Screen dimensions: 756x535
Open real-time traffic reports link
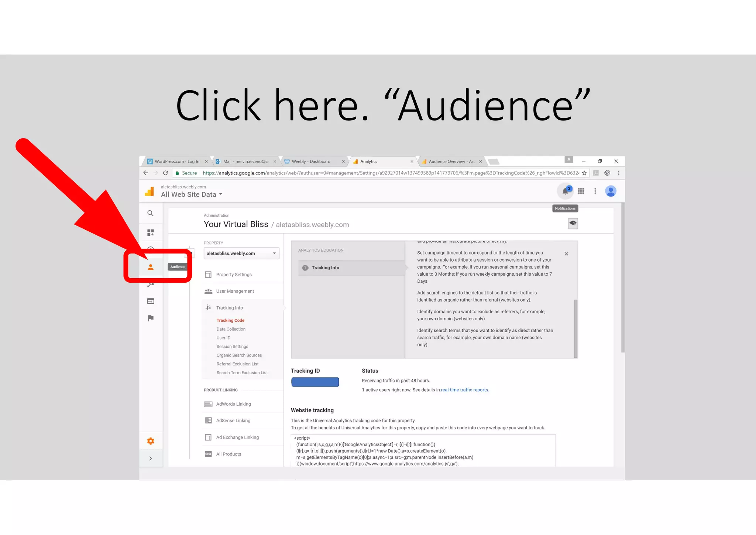(464, 390)
